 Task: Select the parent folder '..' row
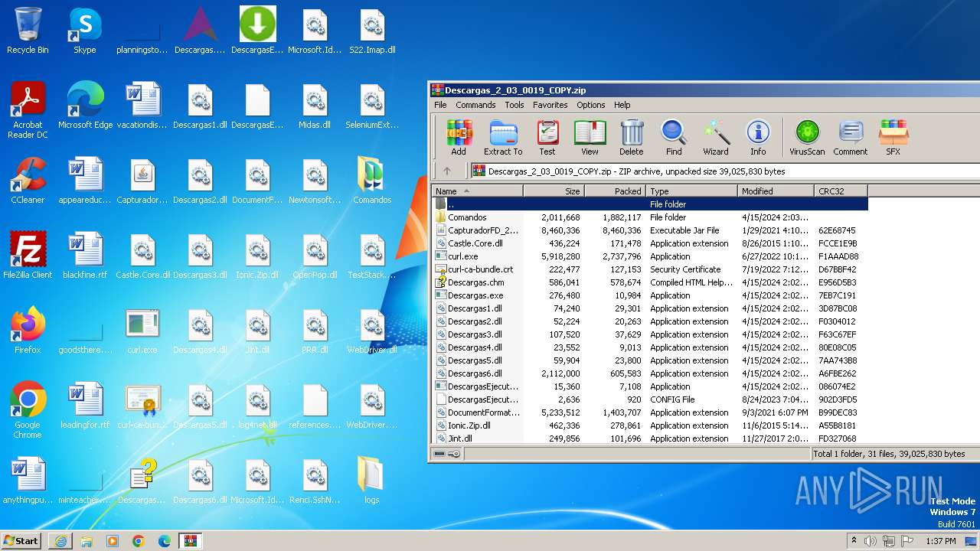coord(651,204)
